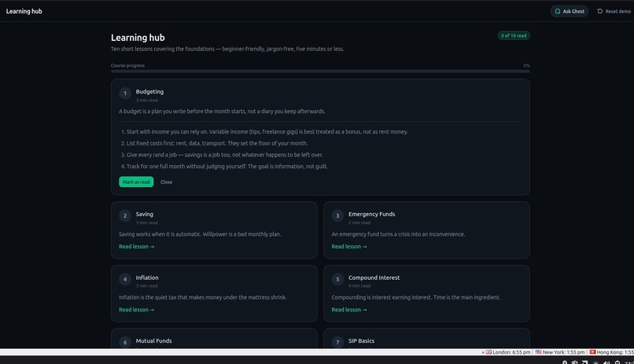Click the 0% progress value
Image resolution: width=634 pixels, height=364 pixels.
(x=526, y=65)
